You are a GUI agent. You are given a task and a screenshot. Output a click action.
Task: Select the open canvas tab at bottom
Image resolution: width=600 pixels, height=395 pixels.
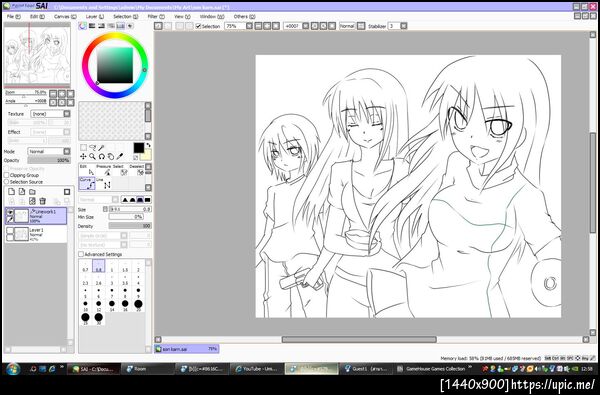(187, 349)
